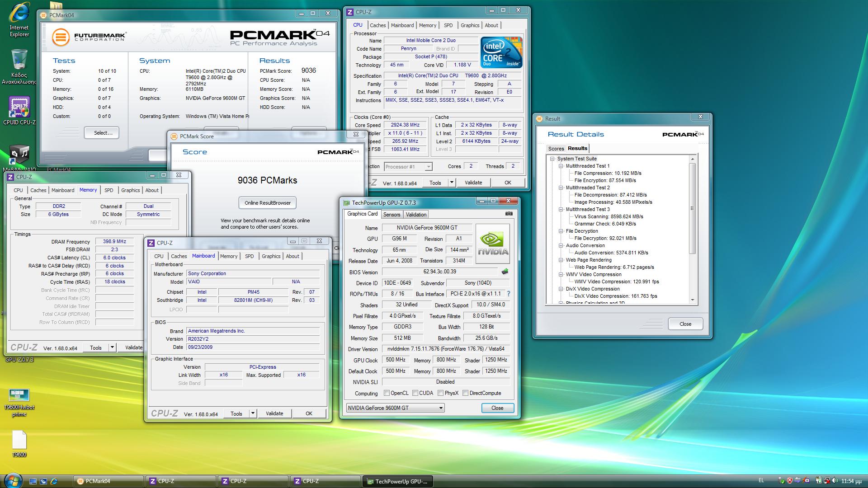Image resolution: width=868 pixels, height=488 pixels.
Task: Open T9600Hwbot prime desktop image file
Action: click(19, 403)
